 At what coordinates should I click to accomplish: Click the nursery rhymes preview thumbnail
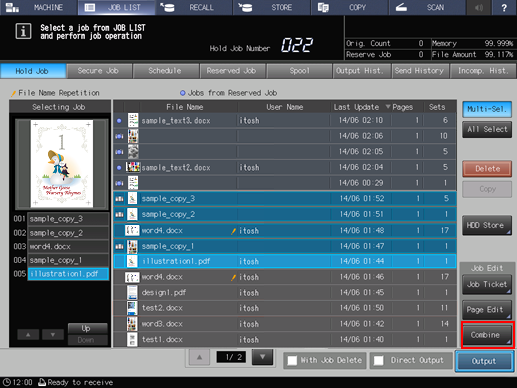[x=62, y=164]
